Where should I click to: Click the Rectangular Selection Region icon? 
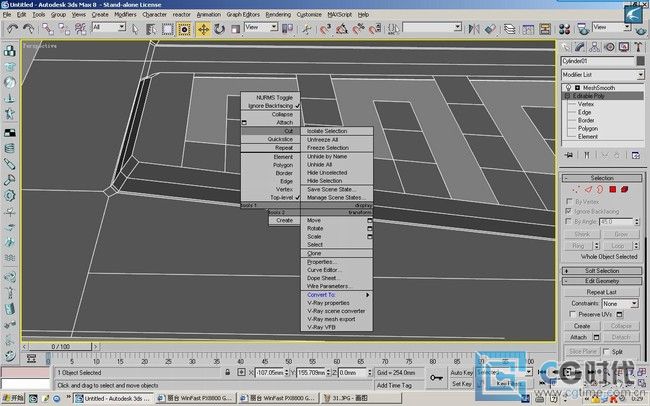167,29
